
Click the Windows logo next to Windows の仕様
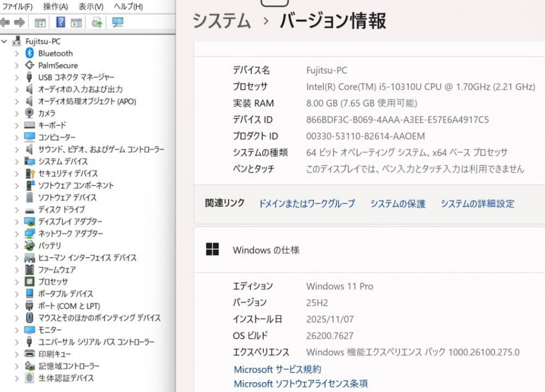pyautogui.click(x=212, y=250)
